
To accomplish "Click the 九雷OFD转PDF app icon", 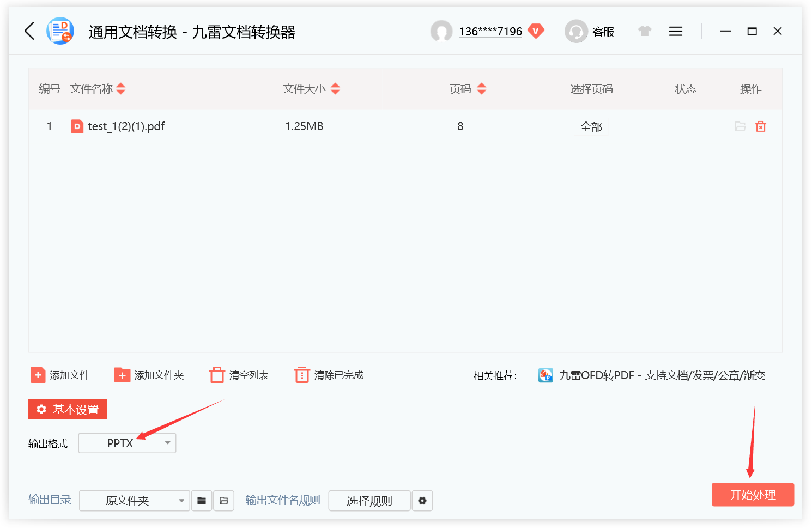I will tap(546, 375).
